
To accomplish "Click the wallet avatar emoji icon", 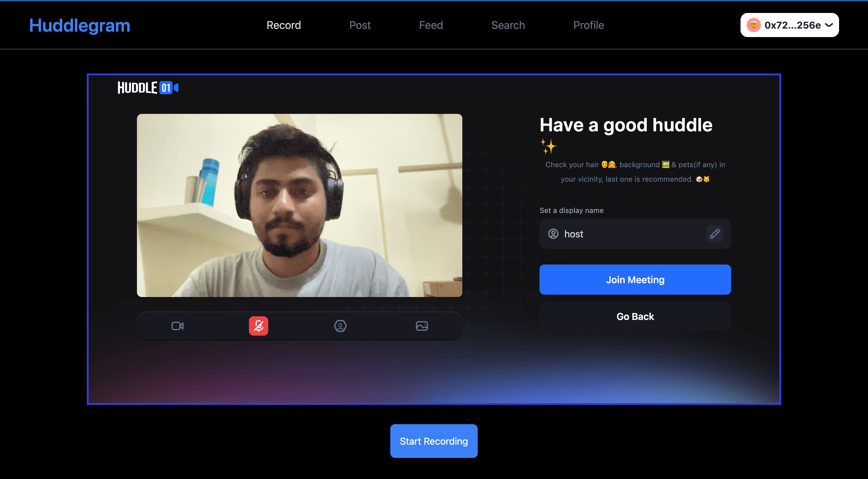I will coord(753,25).
